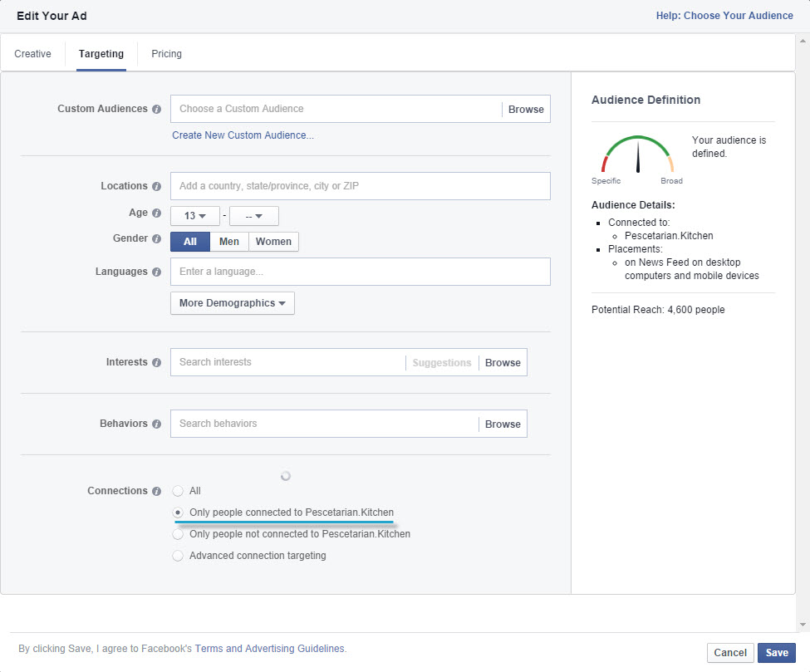Click Potential Reach: 4,600 people text

pos(658,310)
